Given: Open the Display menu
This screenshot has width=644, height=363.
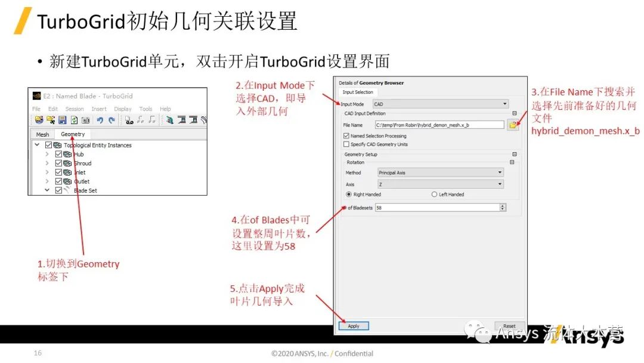Looking at the screenshot, I should pos(123,109).
